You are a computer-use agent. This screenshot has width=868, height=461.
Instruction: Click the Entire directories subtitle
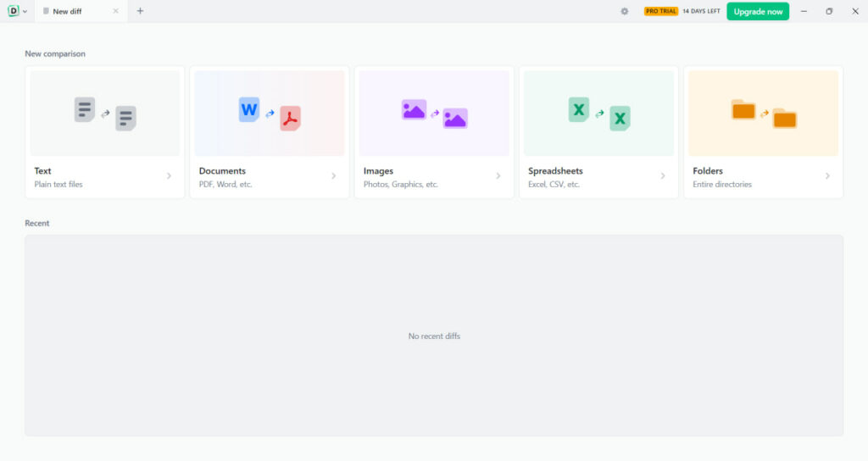(x=722, y=184)
